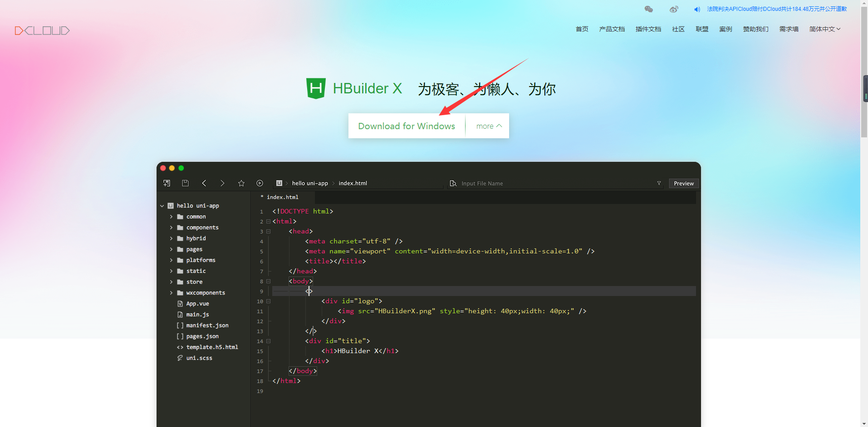Click the Input File Name field

pos(556,184)
